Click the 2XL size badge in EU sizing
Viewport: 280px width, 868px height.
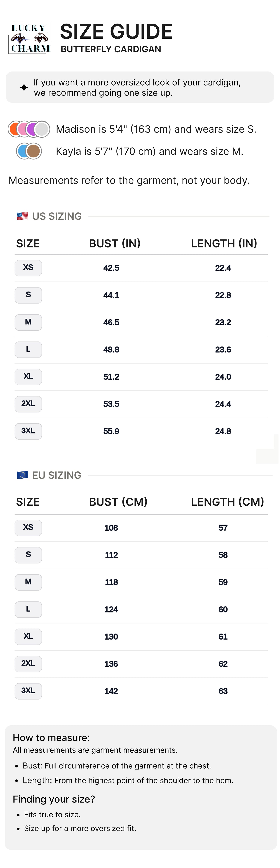(28, 664)
